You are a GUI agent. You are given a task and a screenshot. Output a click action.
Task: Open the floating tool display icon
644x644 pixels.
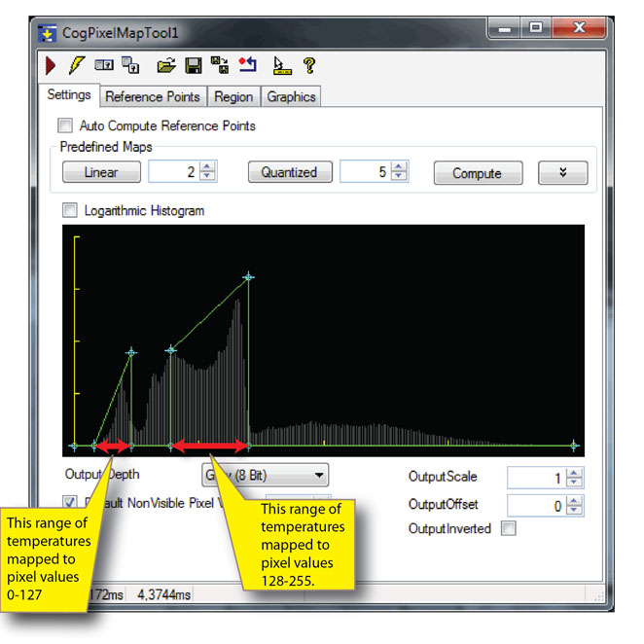click(x=130, y=65)
